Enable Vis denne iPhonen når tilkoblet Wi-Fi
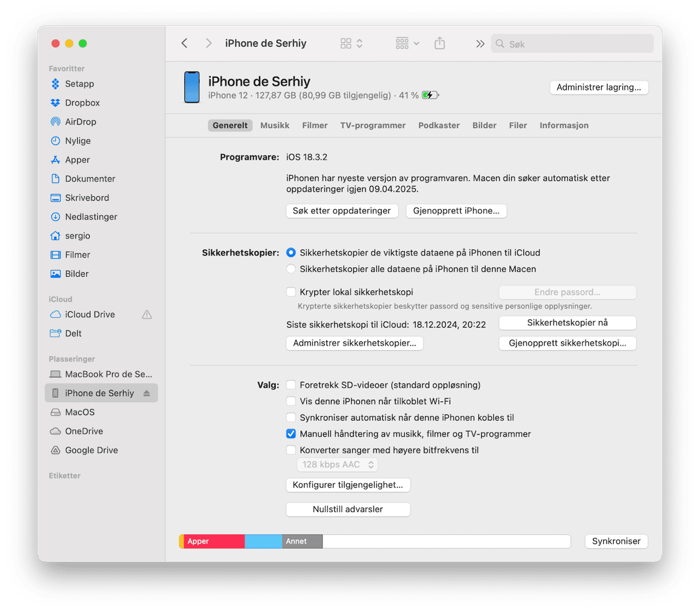 [291, 401]
